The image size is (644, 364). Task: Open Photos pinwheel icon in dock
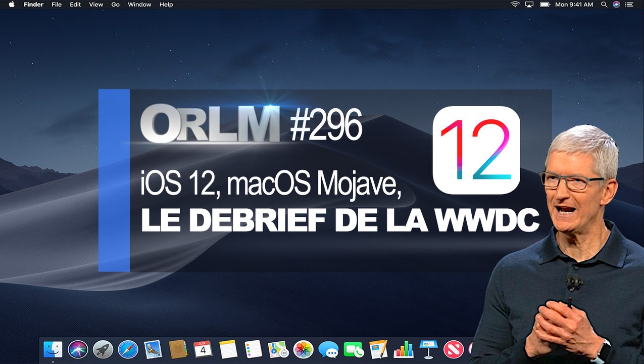pos(304,349)
